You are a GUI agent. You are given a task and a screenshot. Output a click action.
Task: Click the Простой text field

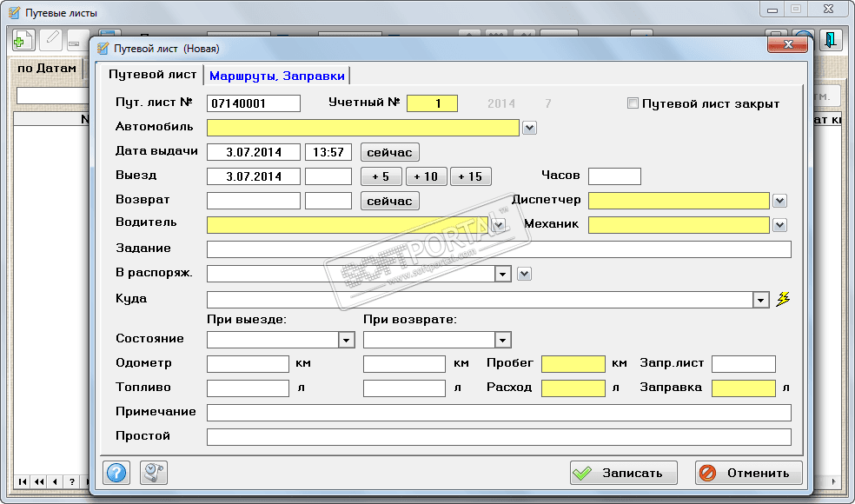[499, 437]
